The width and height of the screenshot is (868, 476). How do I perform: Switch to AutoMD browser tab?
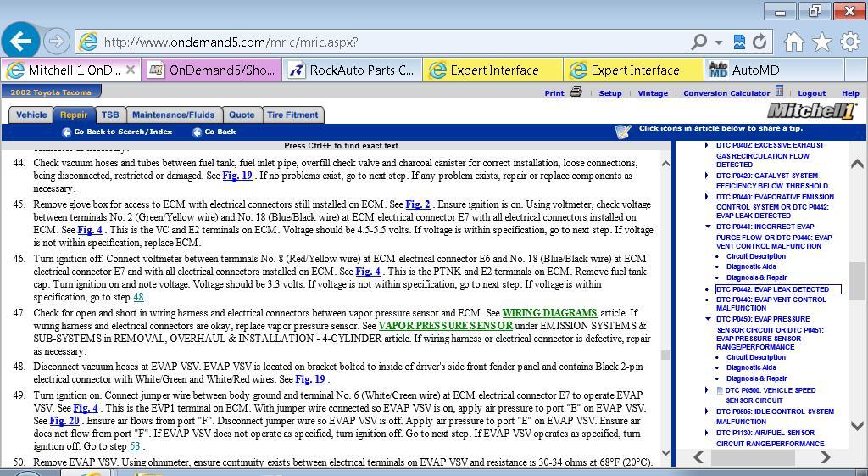coord(773,70)
